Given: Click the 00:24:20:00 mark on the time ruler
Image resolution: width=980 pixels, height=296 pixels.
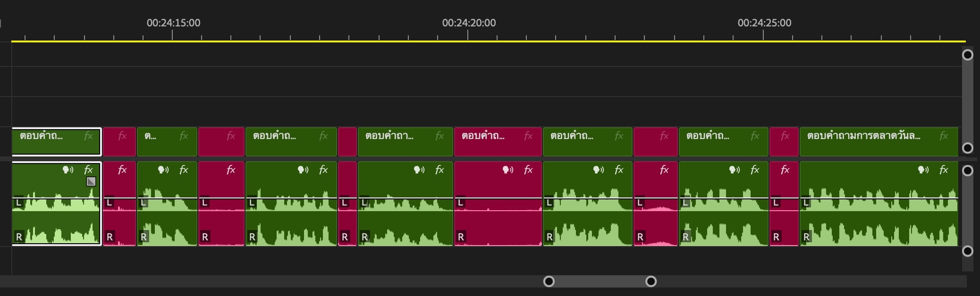Looking at the screenshot, I should [468, 23].
